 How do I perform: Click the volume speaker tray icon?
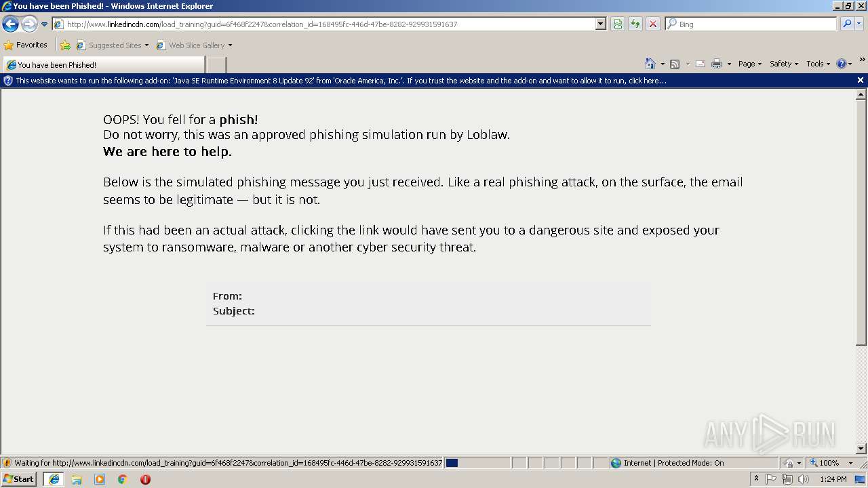pos(803,479)
